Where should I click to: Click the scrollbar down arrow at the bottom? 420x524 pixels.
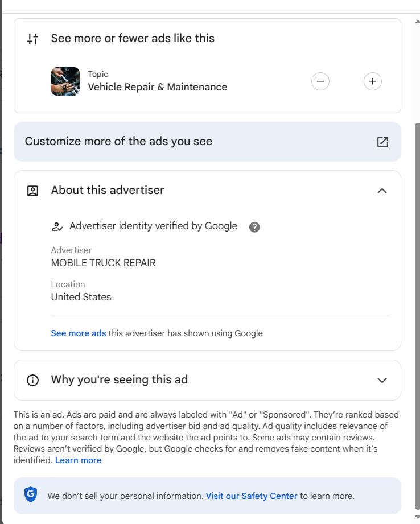click(x=417, y=517)
